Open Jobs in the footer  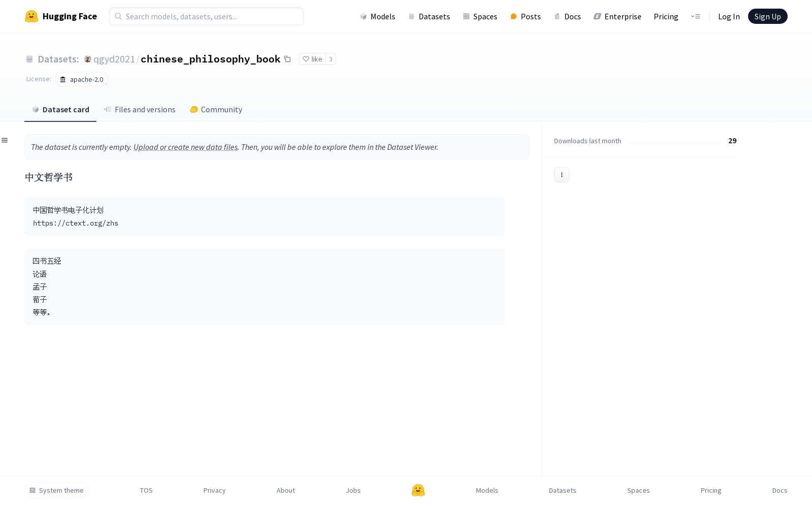pyautogui.click(x=353, y=490)
